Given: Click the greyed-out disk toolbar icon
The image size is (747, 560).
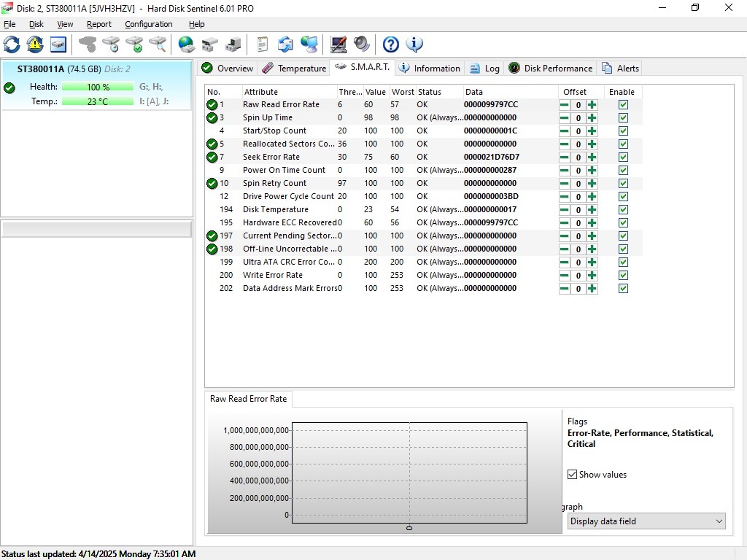Looking at the screenshot, I should [x=88, y=44].
